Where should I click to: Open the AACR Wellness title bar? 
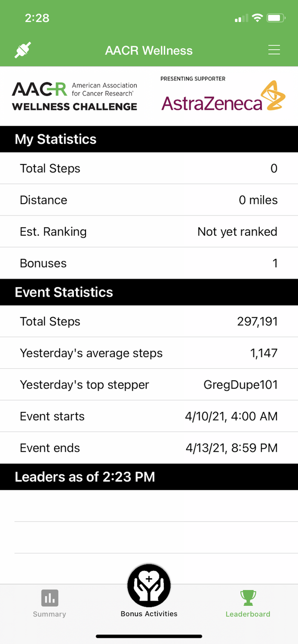149,50
